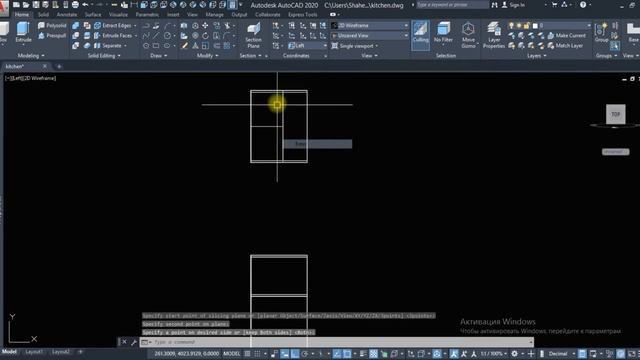The image size is (640, 360).
Task: Click the Autodesk App Store cart icon
Action: [x=554, y=5]
